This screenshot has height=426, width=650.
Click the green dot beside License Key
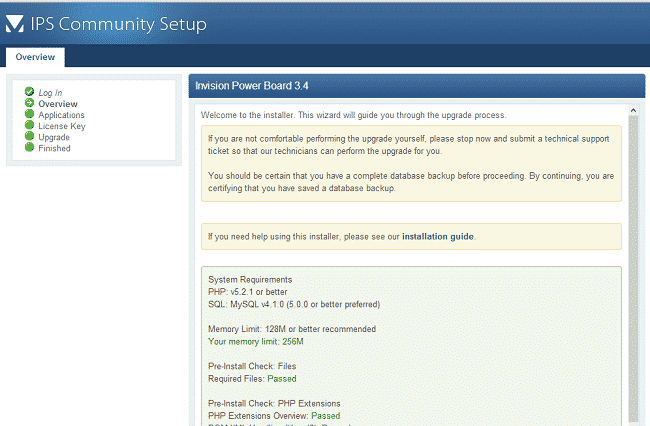30,126
